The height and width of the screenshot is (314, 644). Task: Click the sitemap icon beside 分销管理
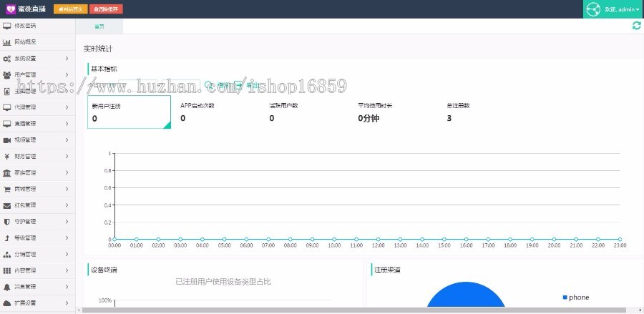(7, 255)
